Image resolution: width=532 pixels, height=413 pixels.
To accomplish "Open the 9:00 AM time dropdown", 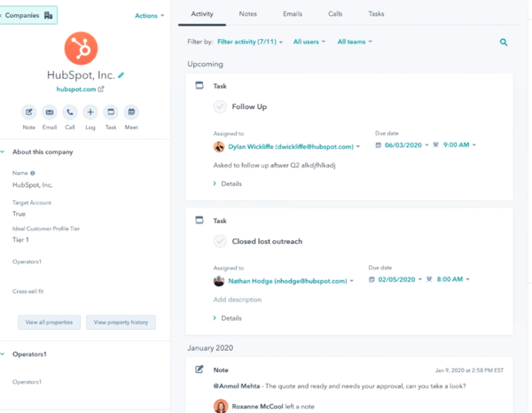I will point(459,144).
